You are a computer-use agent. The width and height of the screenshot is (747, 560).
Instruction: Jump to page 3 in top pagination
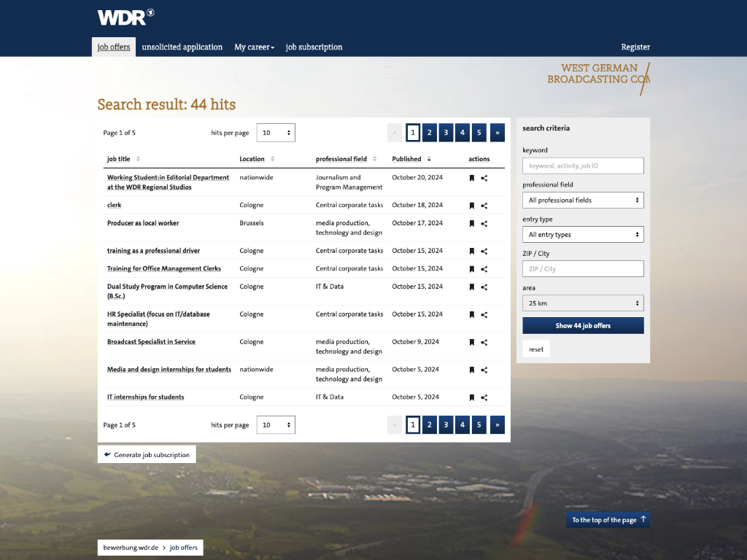click(446, 133)
